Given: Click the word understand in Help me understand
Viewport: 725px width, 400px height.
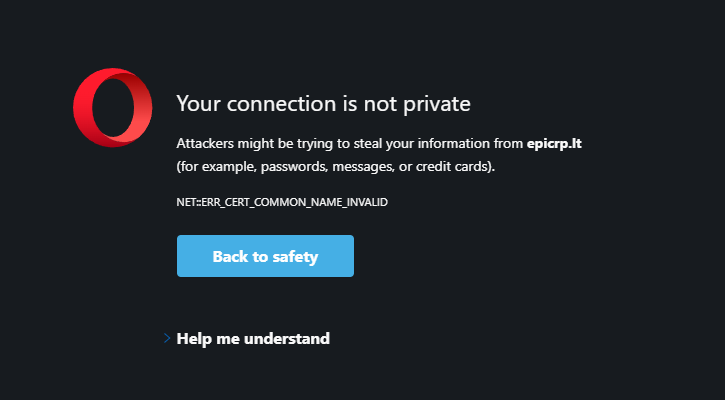Looking at the screenshot, I should (287, 338).
